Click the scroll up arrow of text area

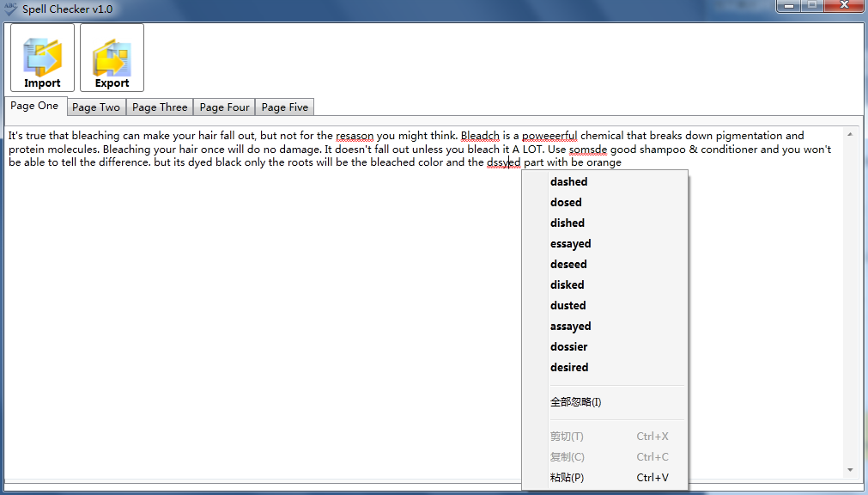coord(849,134)
